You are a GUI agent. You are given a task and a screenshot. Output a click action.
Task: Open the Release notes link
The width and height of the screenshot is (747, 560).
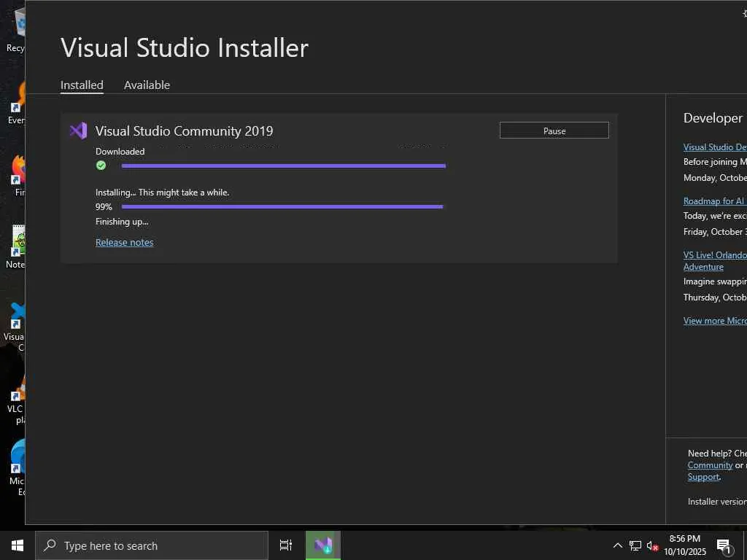coord(124,242)
